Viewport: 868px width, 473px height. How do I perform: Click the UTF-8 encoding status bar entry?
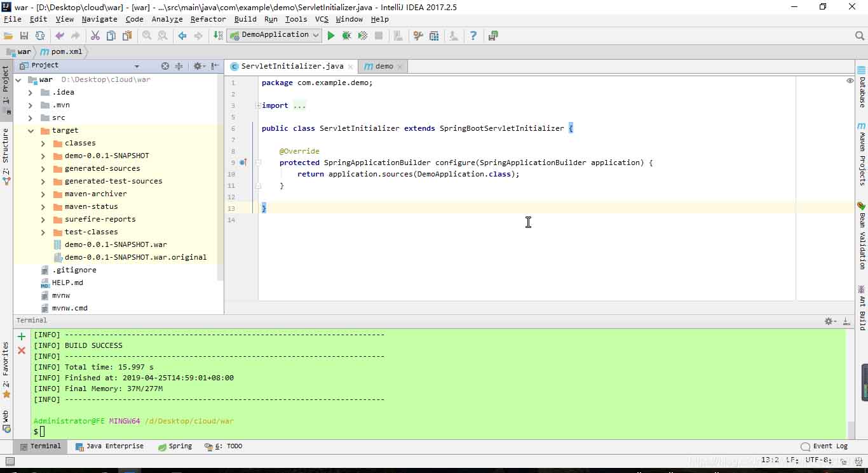point(818,460)
